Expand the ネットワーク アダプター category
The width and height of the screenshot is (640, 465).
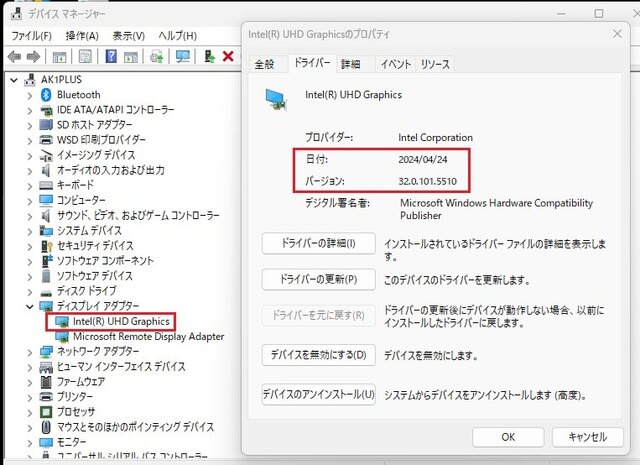coord(29,352)
